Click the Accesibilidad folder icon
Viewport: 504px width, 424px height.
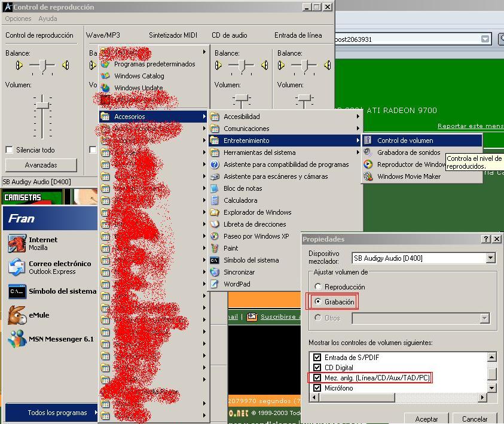click(215, 117)
